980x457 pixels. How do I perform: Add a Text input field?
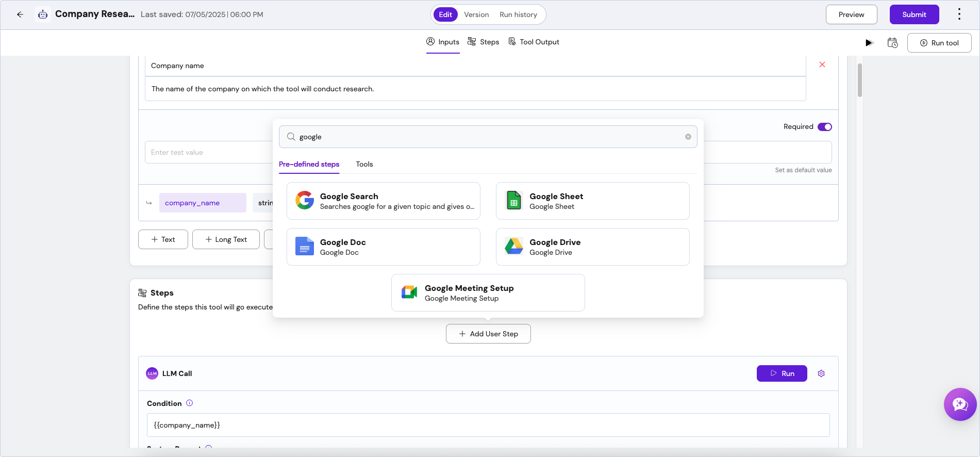coord(163,239)
